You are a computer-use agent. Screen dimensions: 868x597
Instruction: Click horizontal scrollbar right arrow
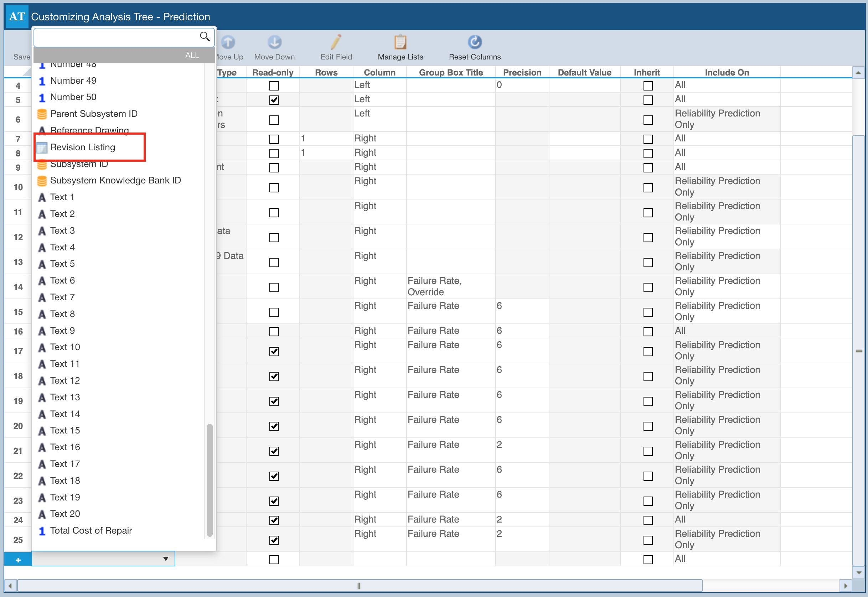tap(845, 586)
